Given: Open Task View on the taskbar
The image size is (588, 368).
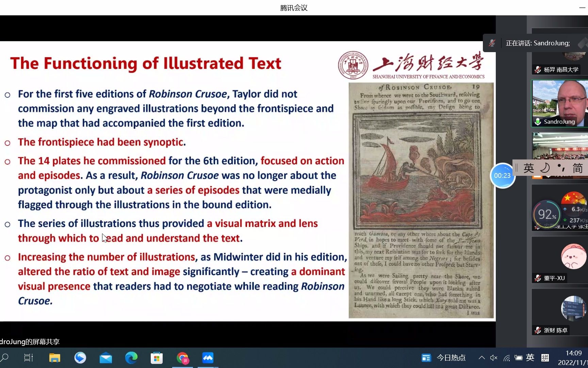Looking at the screenshot, I should coord(29,358).
